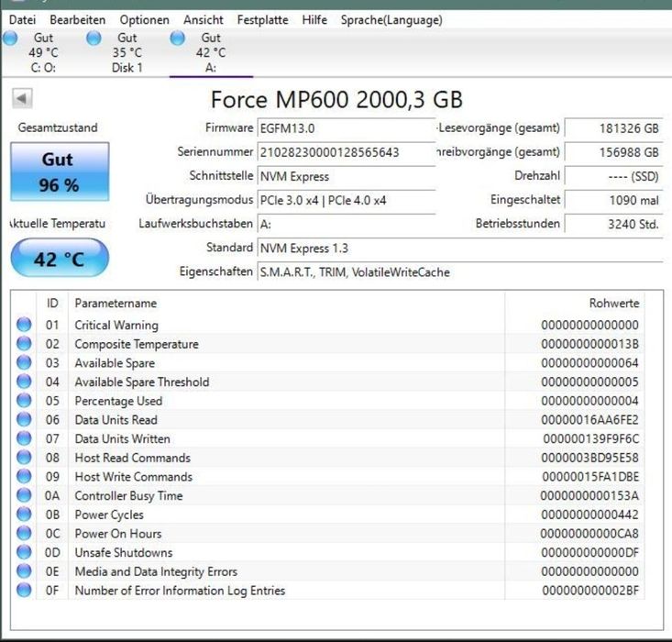The height and width of the screenshot is (642, 672).
Task: Click the Schnittstelle field NVM Express
Action: tap(346, 176)
